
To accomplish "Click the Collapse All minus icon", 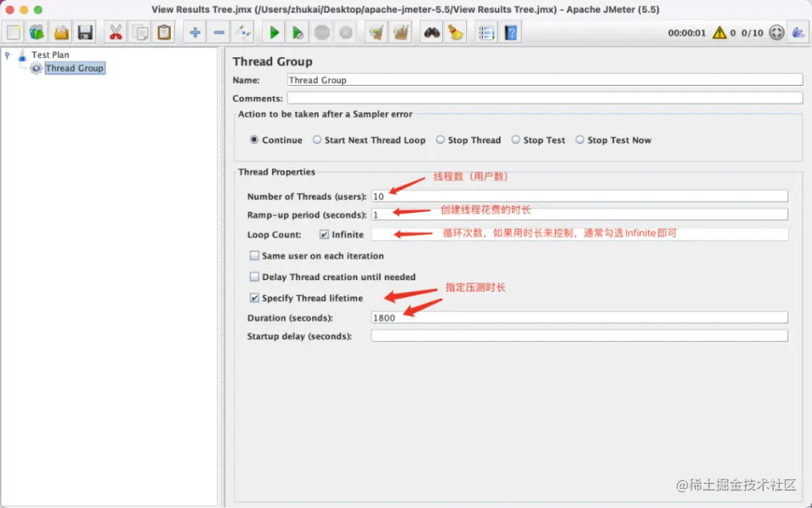I will 219,32.
